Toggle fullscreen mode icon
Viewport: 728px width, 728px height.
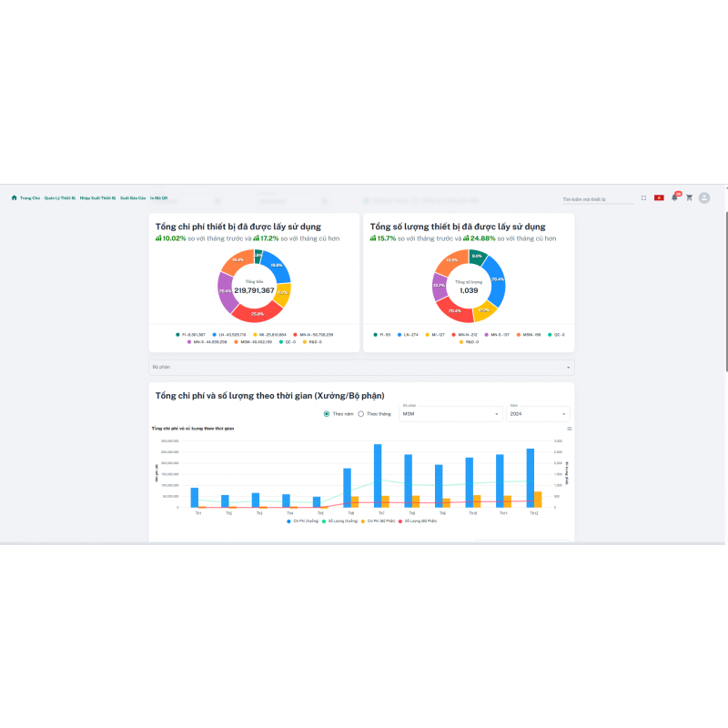[x=643, y=197]
